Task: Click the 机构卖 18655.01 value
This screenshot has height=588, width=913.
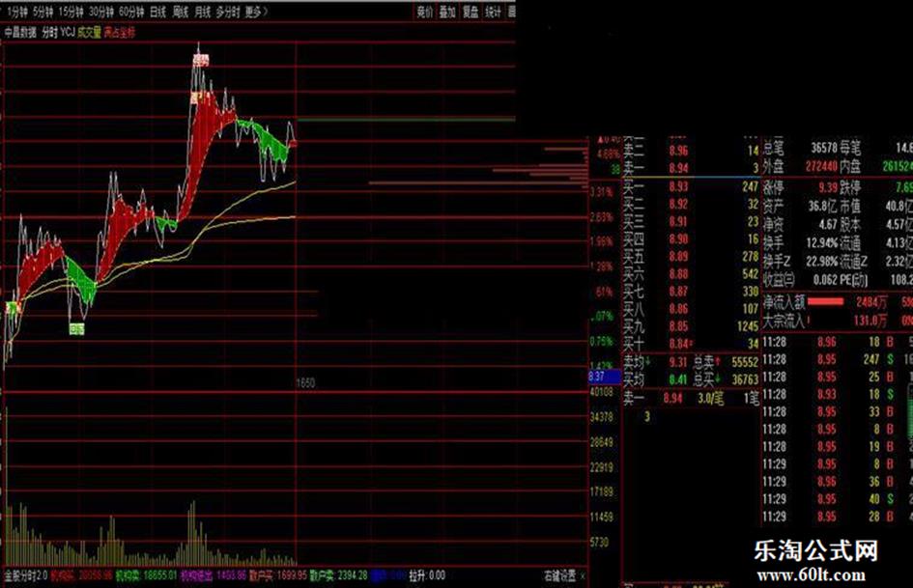Action: (146, 575)
